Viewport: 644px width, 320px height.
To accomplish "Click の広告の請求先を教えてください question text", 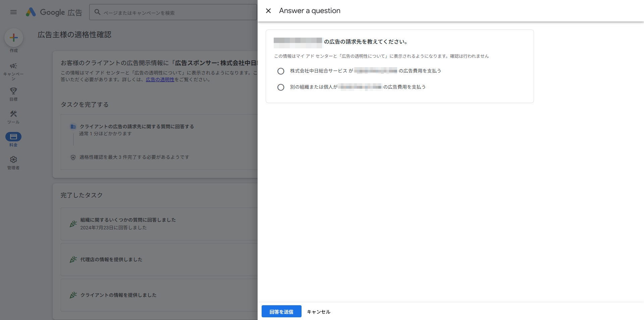I will [366, 42].
